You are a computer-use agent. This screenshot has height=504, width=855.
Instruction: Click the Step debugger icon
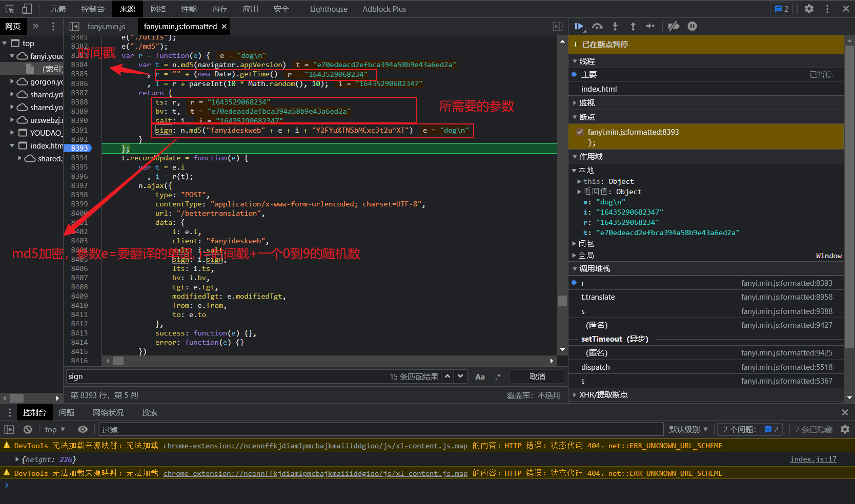click(x=650, y=26)
